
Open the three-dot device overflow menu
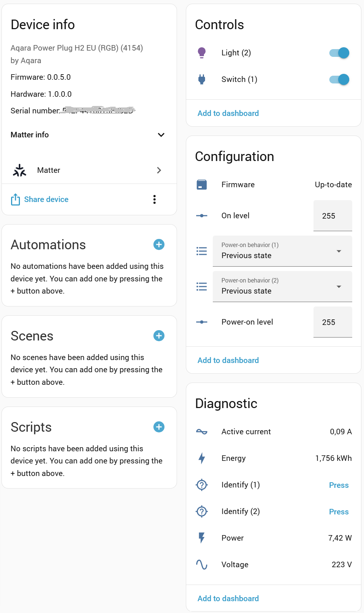click(155, 199)
